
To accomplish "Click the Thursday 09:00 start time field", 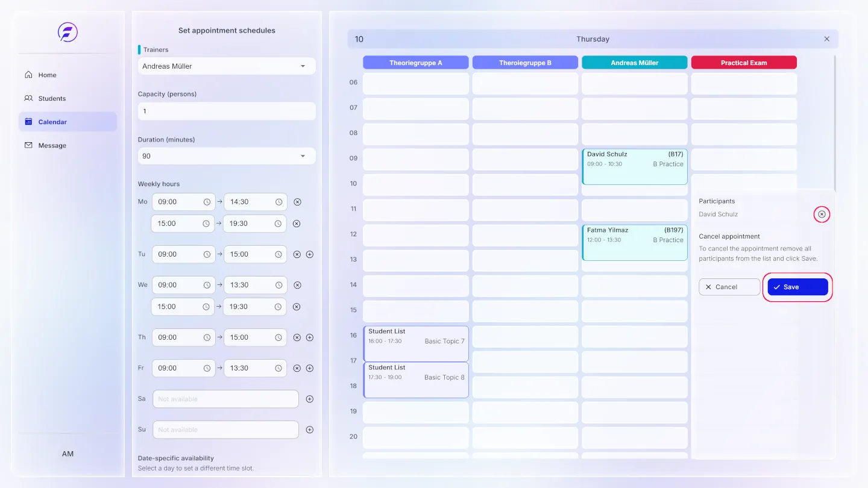I will click(184, 337).
